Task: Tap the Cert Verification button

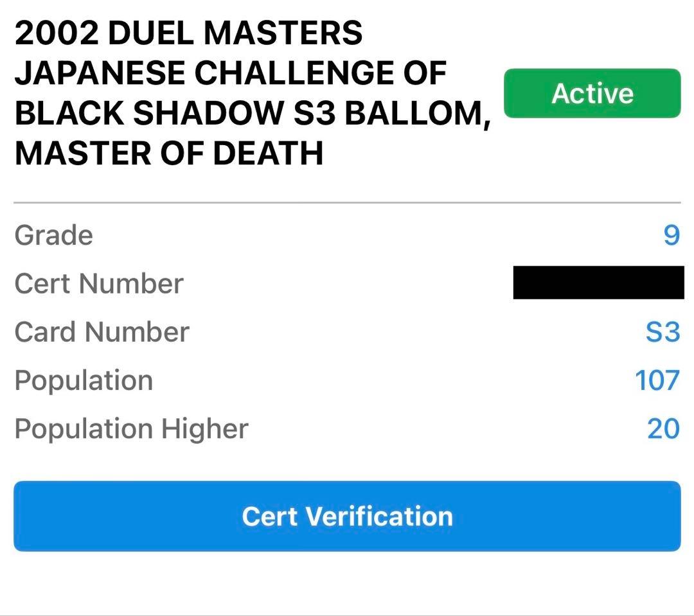Action: point(347,516)
